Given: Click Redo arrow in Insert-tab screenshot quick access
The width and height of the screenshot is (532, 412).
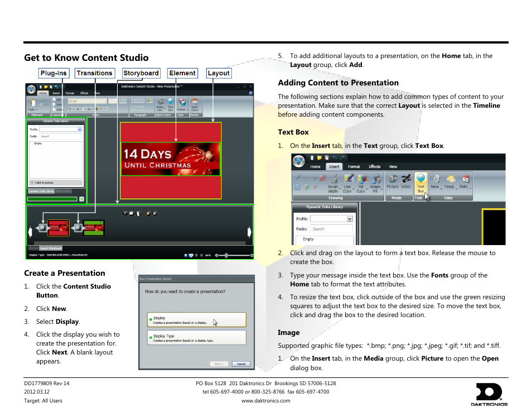Looking at the screenshot, I should [343, 157].
